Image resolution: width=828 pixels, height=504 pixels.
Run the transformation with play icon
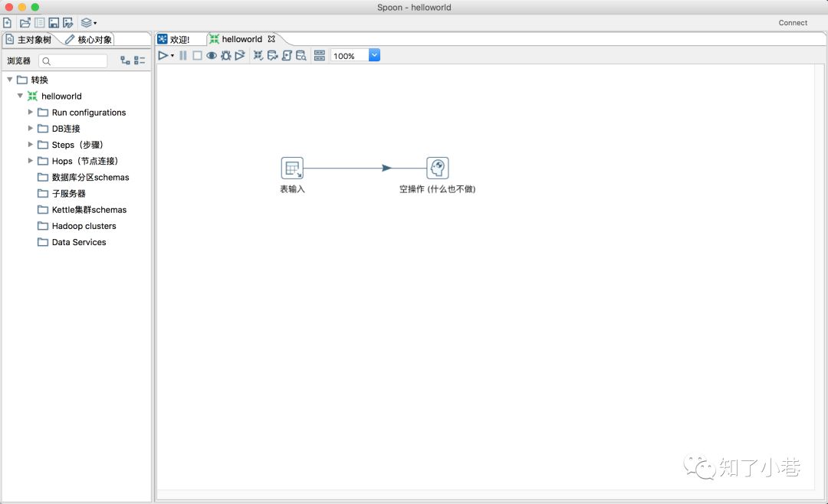[163, 55]
